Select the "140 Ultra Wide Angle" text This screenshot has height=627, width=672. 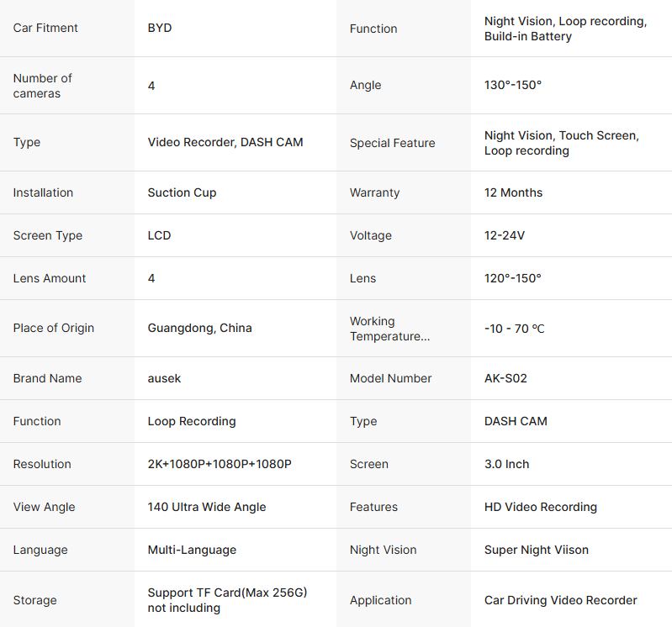[x=207, y=507]
